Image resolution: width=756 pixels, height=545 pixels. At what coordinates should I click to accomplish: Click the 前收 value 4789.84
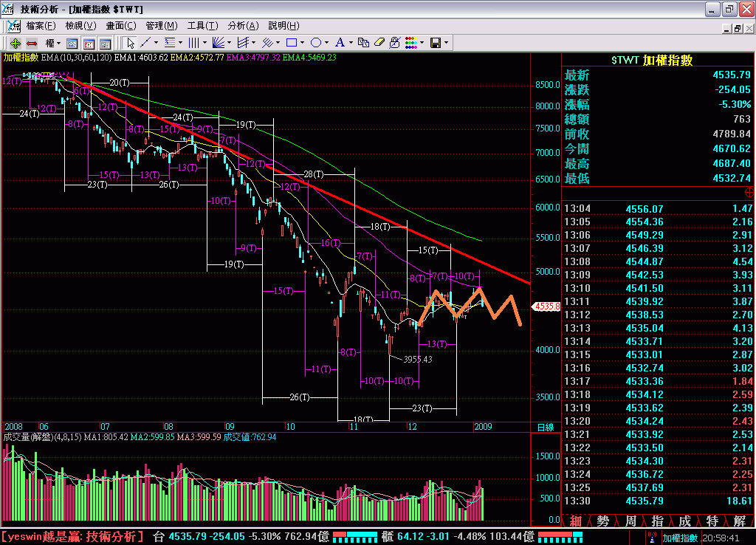(732, 134)
